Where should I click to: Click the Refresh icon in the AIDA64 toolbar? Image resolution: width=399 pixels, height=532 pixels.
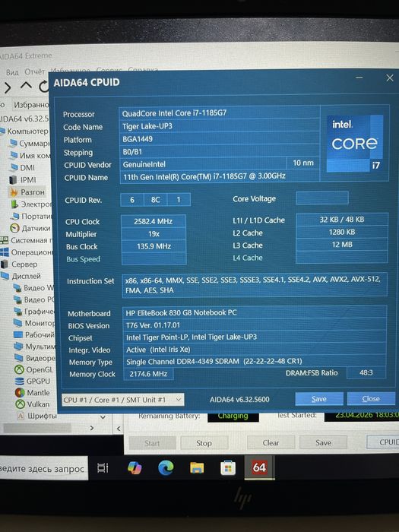click(x=44, y=87)
